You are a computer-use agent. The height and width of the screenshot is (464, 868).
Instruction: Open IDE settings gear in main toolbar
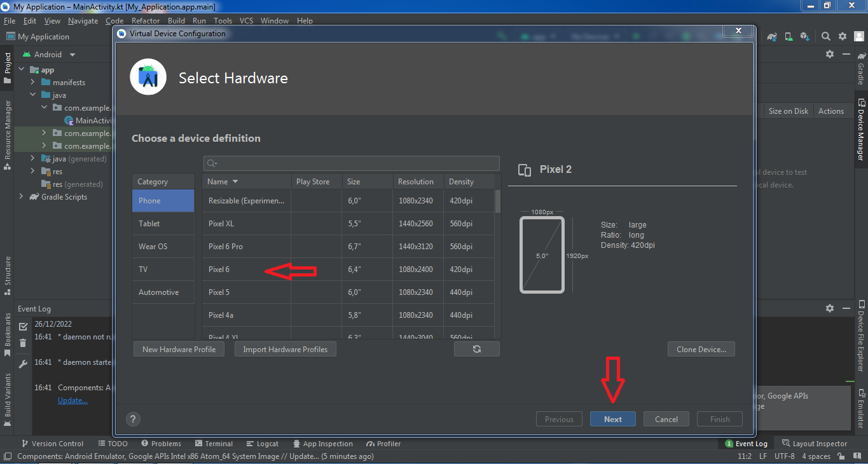[x=843, y=37]
